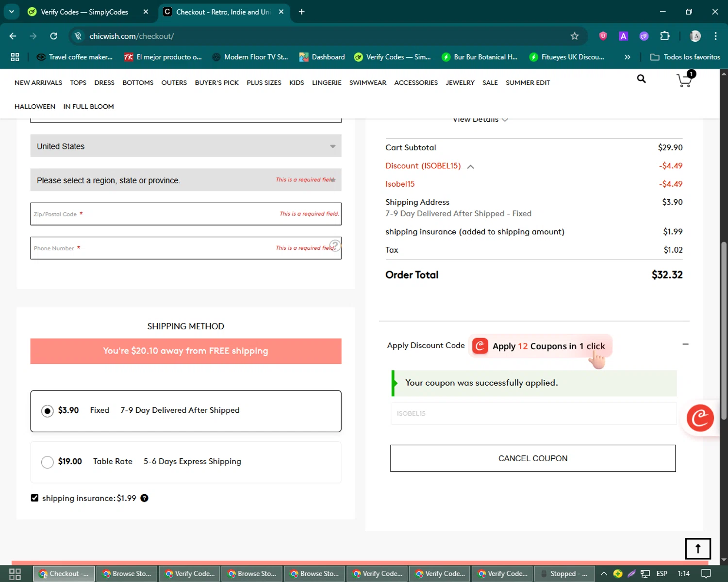The width and height of the screenshot is (728, 582).
Task: Collapse the Apply Discount Code section
Action: pyautogui.click(x=685, y=344)
